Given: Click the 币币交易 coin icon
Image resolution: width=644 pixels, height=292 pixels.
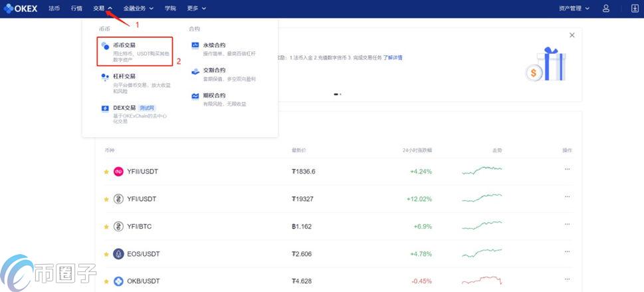Looking at the screenshot, I should [105, 46].
